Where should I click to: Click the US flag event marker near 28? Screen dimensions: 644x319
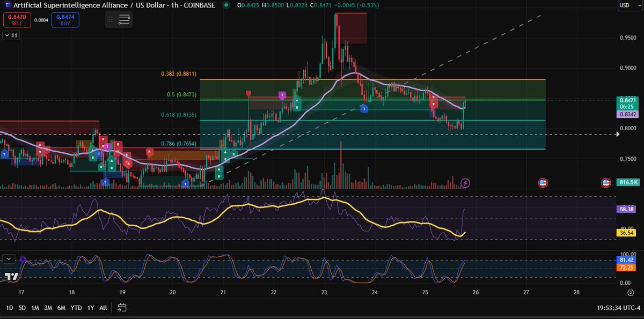click(606, 183)
